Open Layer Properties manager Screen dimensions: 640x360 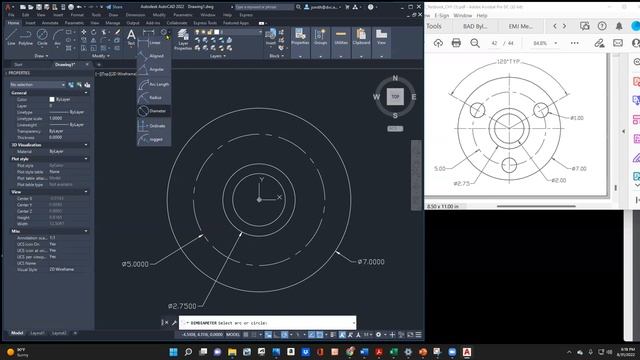(x=183, y=40)
